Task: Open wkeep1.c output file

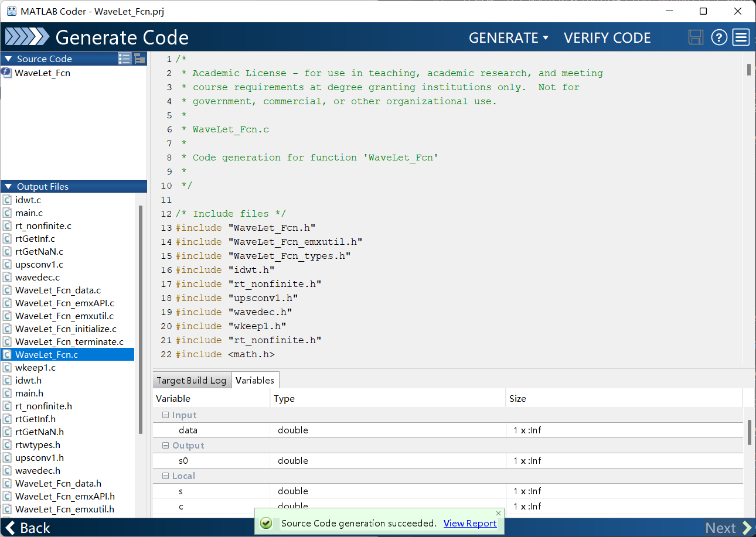Action: (36, 368)
